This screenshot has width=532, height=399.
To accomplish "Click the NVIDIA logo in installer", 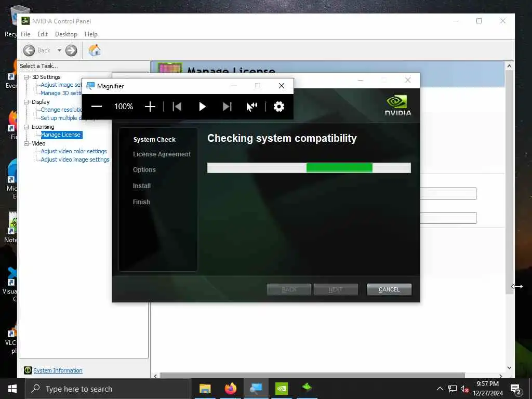I will click(x=397, y=105).
